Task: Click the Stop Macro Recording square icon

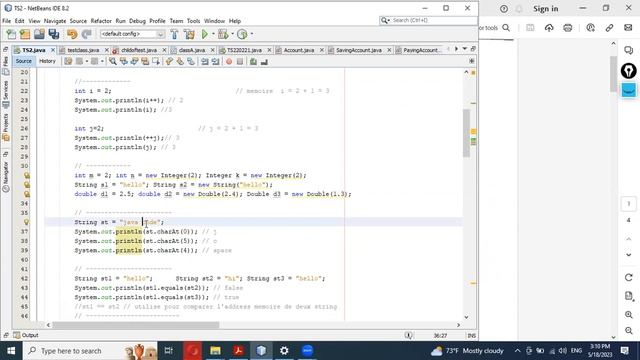Action: pyautogui.click(x=240, y=62)
